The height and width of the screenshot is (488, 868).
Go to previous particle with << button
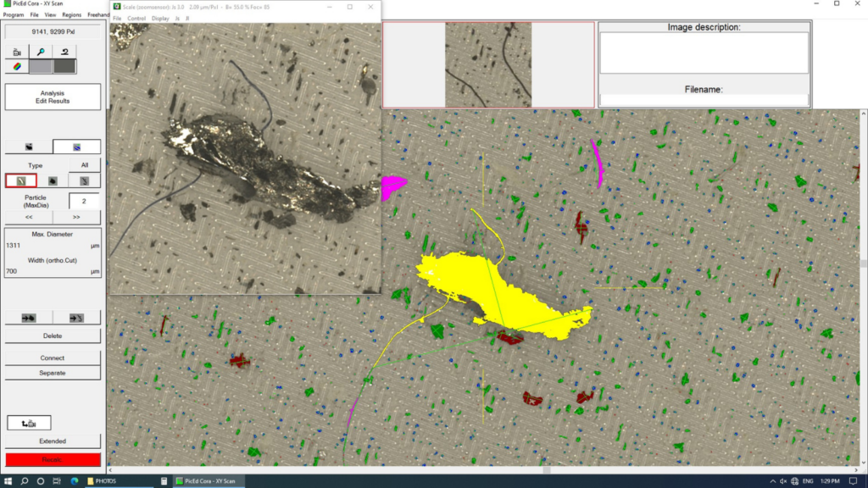coord(29,217)
